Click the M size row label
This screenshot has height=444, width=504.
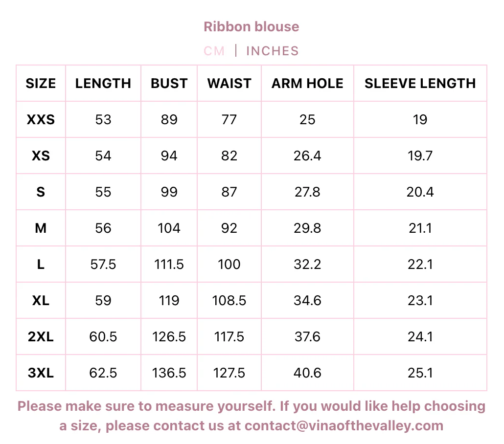coord(41,228)
